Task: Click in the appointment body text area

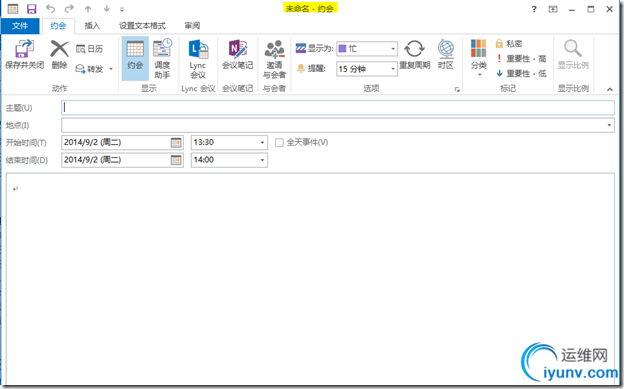Action: (x=310, y=279)
